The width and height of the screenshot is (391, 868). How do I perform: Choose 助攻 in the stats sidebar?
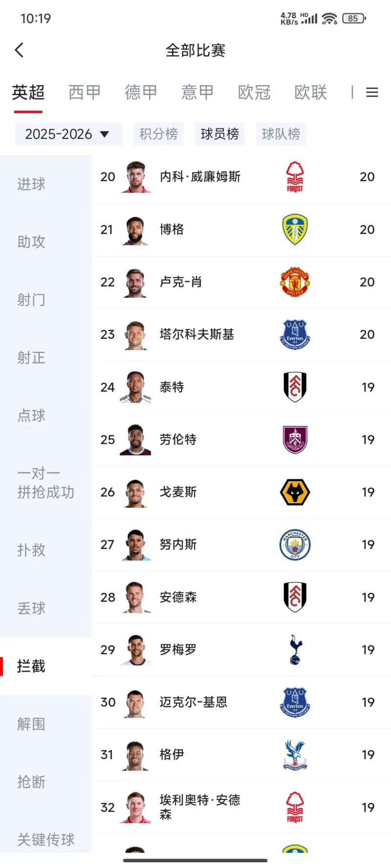click(31, 242)
